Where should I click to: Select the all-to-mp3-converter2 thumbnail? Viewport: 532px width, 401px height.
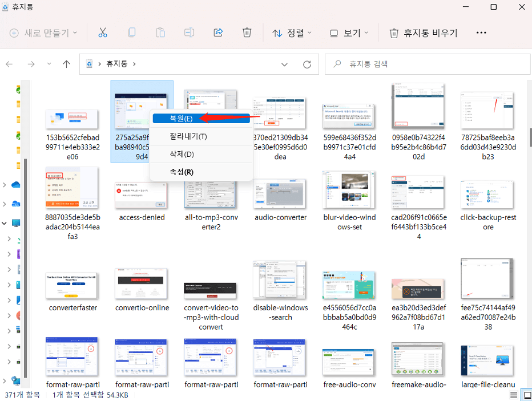(211, 195)
